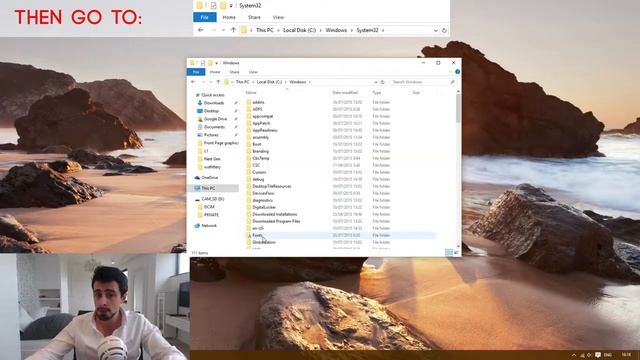Sort by Type column header
This screenshot has height=360, width=640.
[376, 93]
